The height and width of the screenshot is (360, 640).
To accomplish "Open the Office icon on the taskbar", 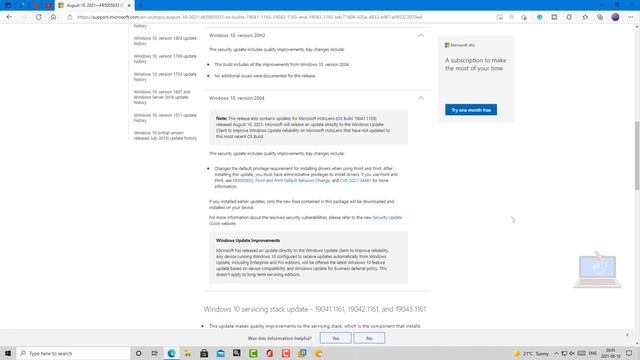I will pos(269,353).
